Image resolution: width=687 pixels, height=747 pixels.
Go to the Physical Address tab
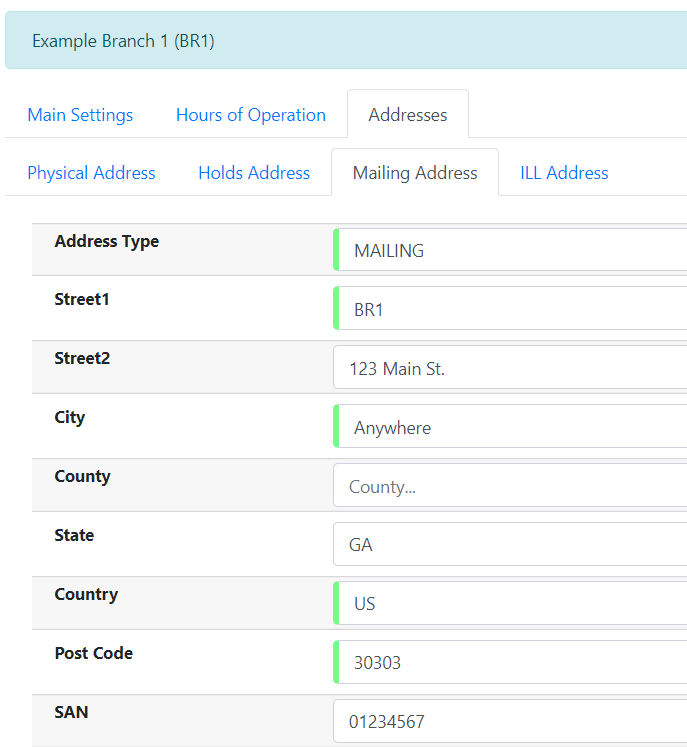(91, 173)
